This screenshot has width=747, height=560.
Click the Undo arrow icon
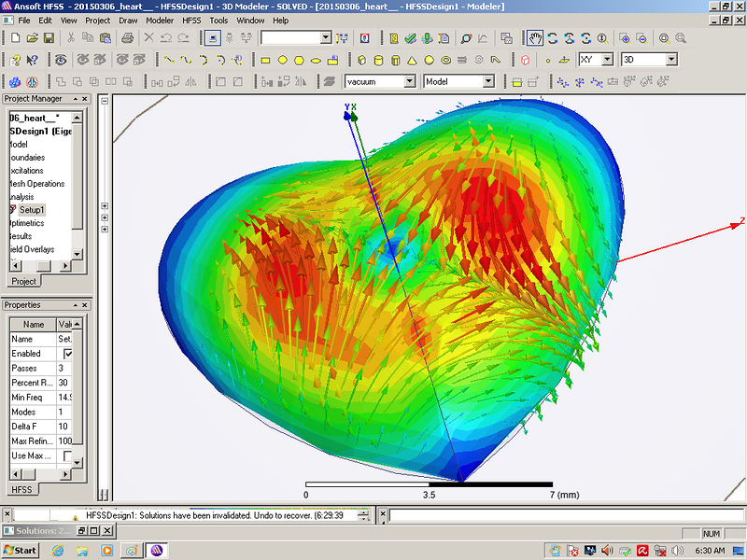(x=166, y=38)
